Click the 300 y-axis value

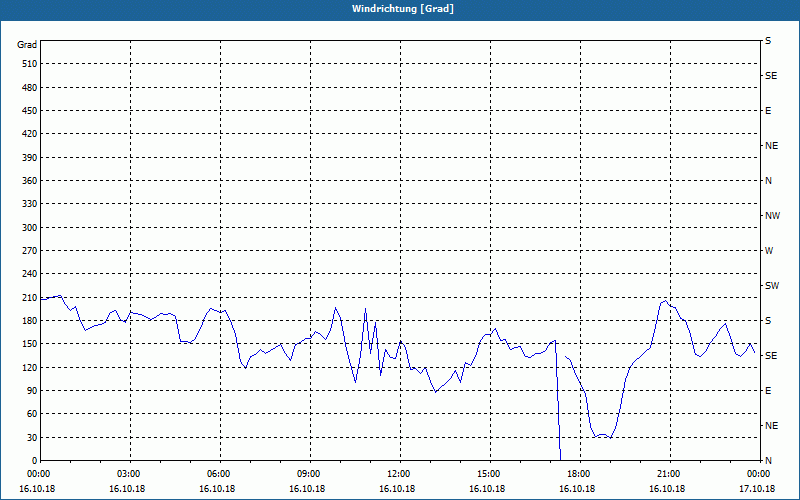point(30,228)
